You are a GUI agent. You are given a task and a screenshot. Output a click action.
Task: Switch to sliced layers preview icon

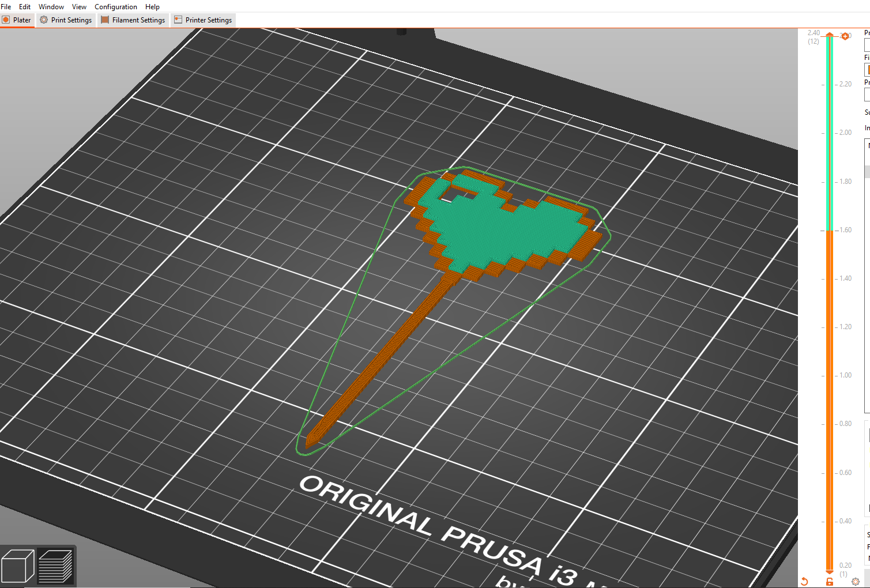point(56,566)
